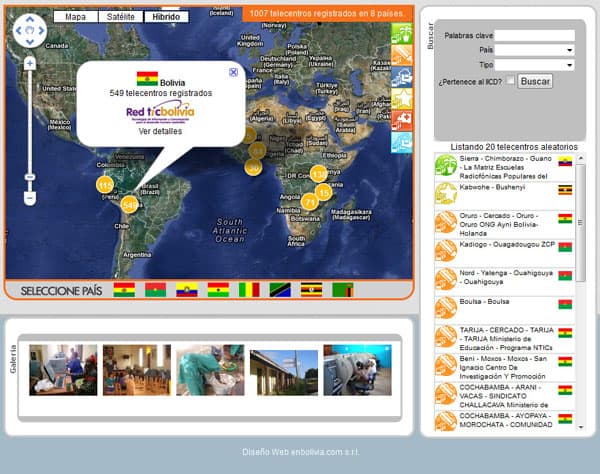Click the 115 cluster marker near Ecuador
This screenshot has height=474, width=600.
[x=105, y=185]
